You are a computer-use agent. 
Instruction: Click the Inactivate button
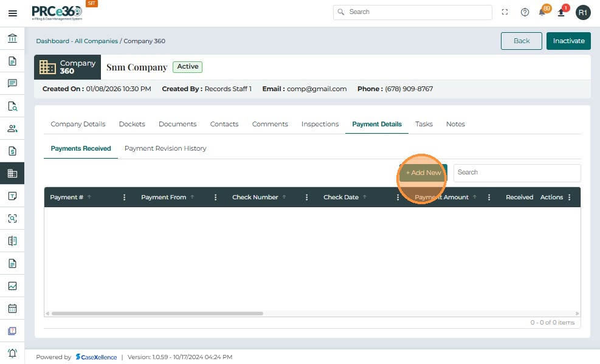coord(568,41)
